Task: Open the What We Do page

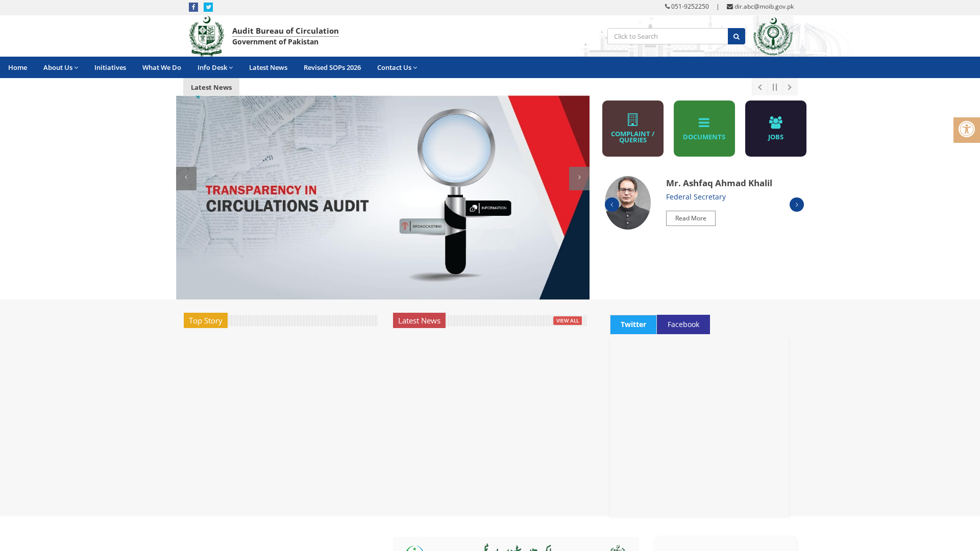Action: tap(162, 67)
